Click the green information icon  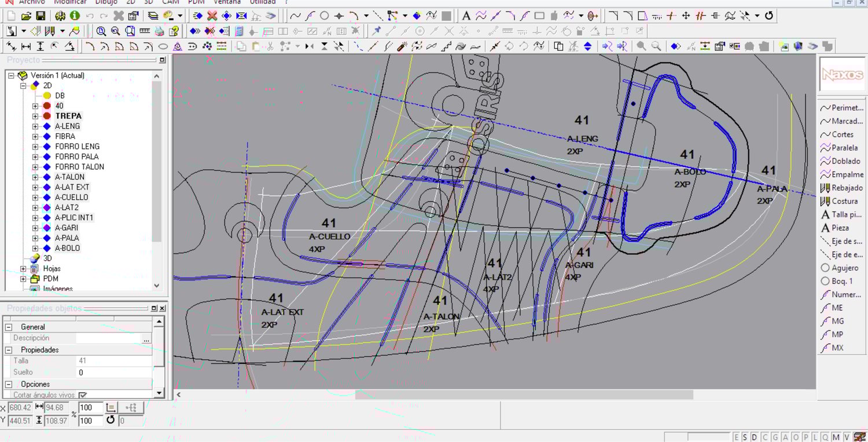pos(75,16)
